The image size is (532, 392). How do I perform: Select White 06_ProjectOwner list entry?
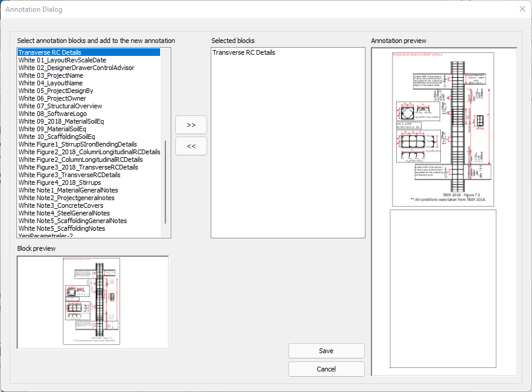point(52,98)
